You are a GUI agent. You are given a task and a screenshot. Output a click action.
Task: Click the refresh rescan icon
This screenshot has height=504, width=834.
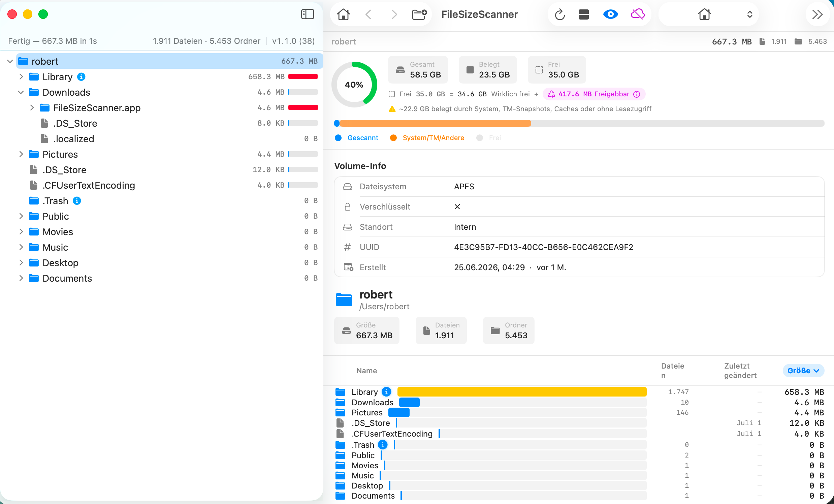tap(560, 14)
